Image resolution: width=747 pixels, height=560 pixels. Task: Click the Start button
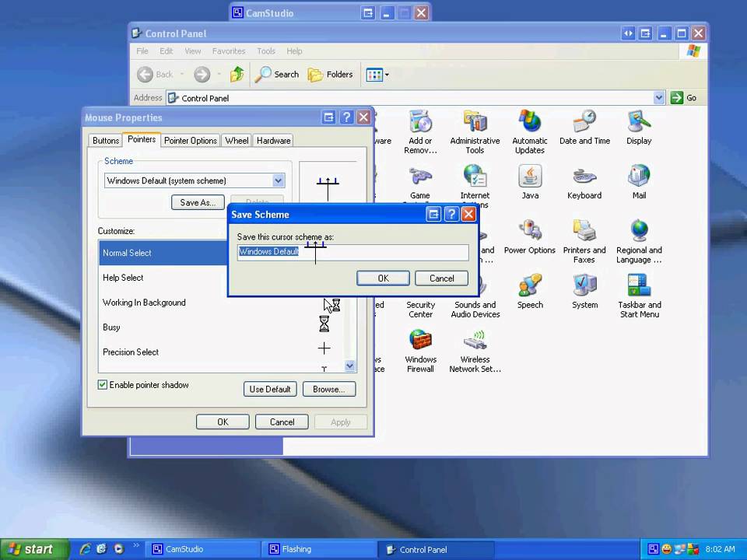point(34,549)
